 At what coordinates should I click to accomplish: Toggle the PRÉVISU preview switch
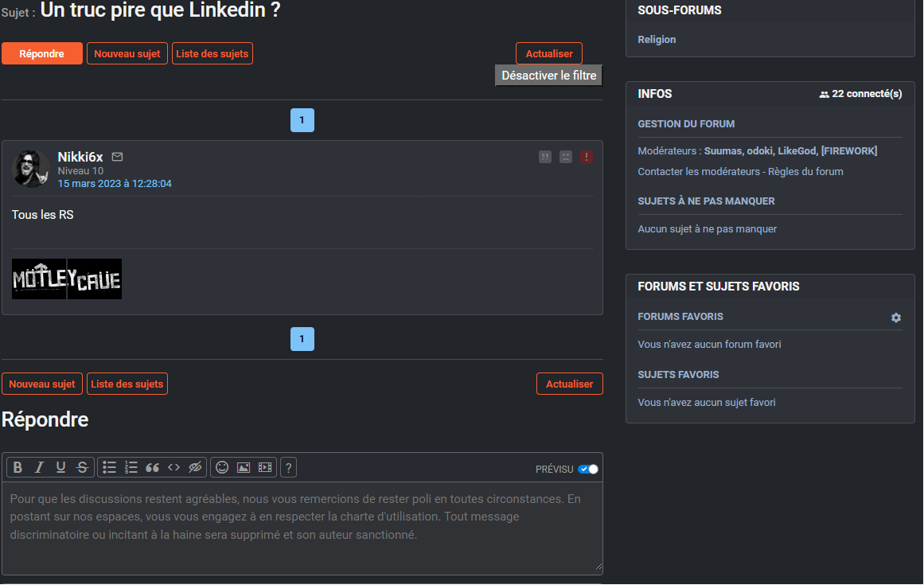587,470
